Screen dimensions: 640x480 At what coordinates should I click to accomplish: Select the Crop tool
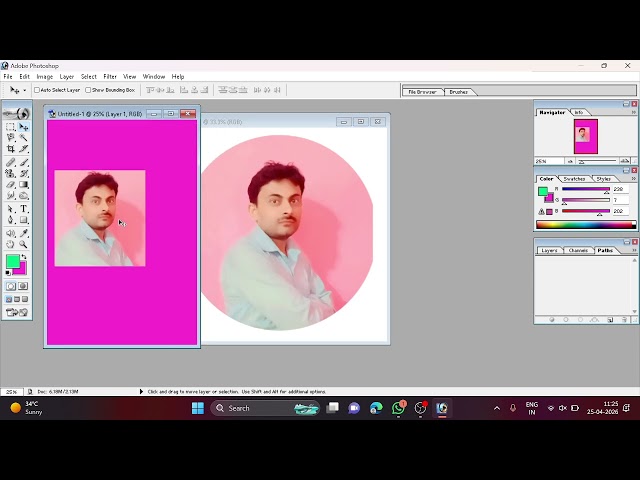(x=11, y=149)
